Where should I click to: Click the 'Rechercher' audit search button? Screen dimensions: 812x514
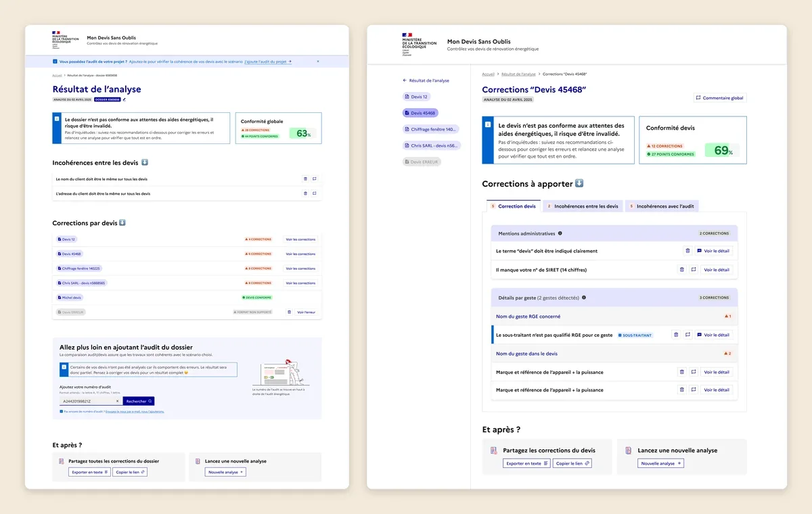point(139,401)
